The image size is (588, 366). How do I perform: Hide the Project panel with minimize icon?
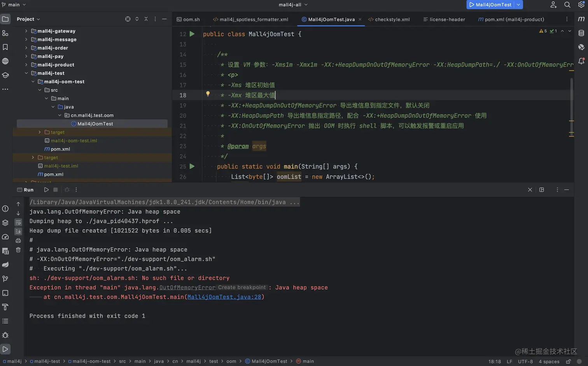pyautogui.click(x=164, y=19)
